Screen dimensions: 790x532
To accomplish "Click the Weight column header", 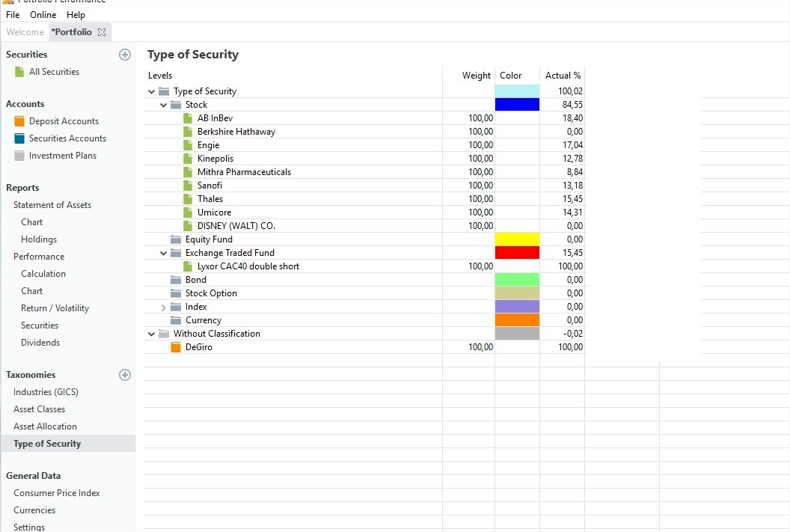I will pyautogui.click(x=476, y=76).
